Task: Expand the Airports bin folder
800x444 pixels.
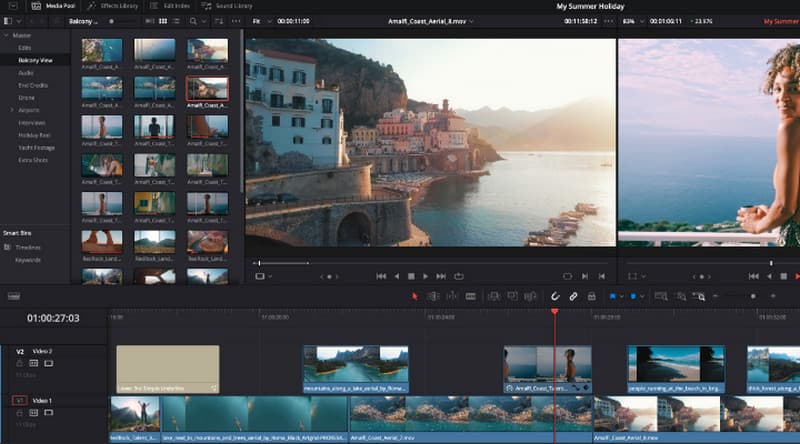Action: tap(12, 110)
